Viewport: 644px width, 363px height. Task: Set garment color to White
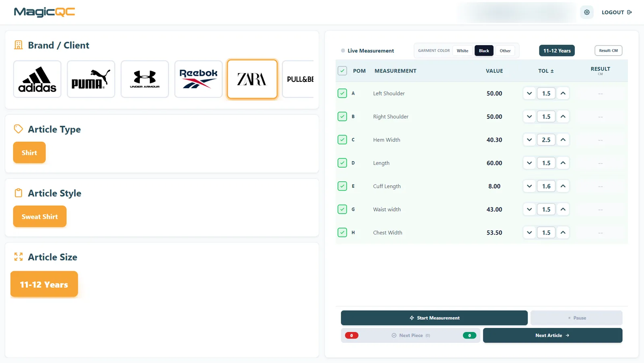[x=462, y=51]
